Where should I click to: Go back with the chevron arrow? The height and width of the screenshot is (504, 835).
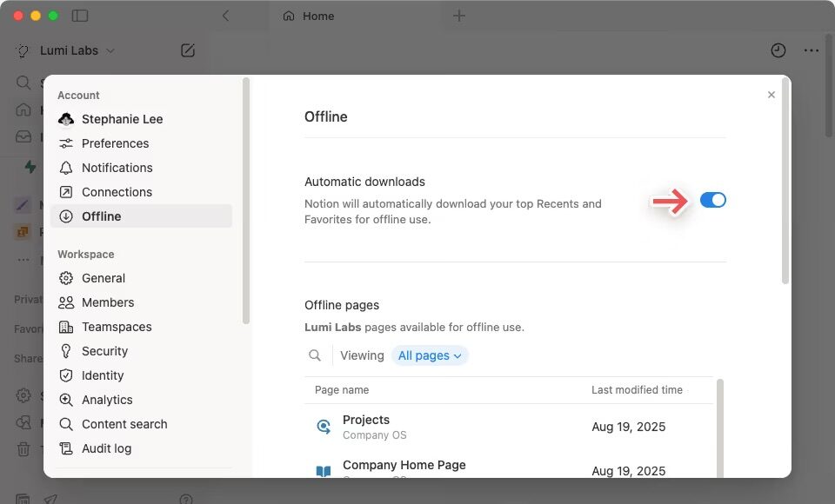[x=225, y=16]
